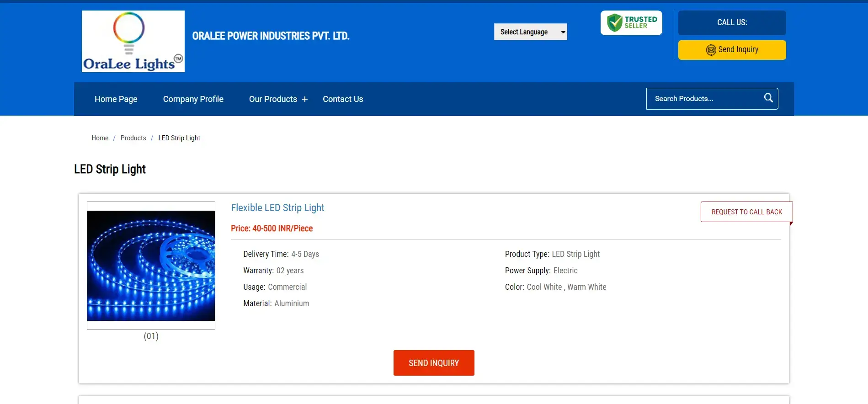The width and height of the screenshot is (868, 404).
Task: Click the Warranty: 02 years text
Action: coord(273,271)
